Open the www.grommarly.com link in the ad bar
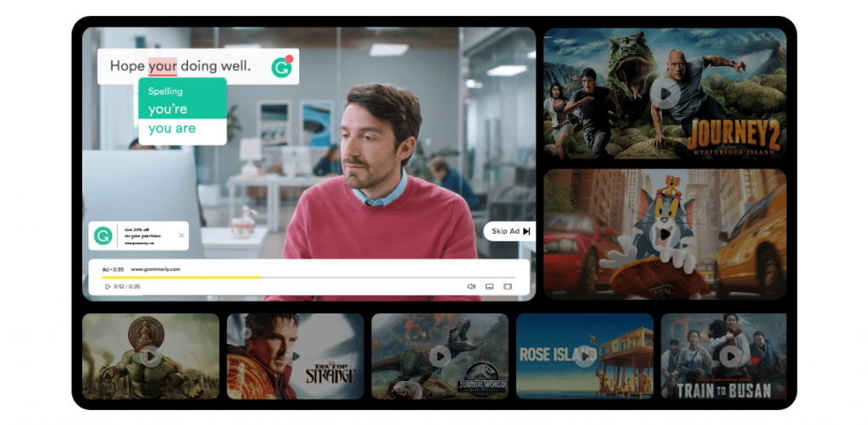Viewport: 868px width, 426px height. click(156, 269)
